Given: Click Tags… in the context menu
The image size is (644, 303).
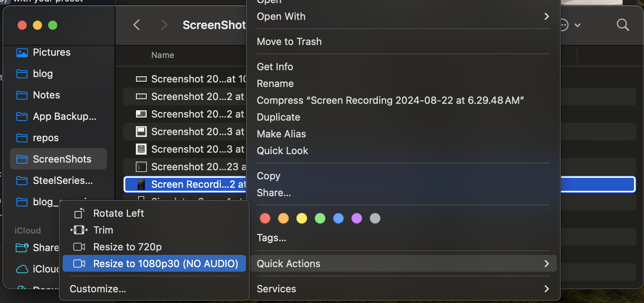Looking at the screenshot, I should click(x=271, y=238).
